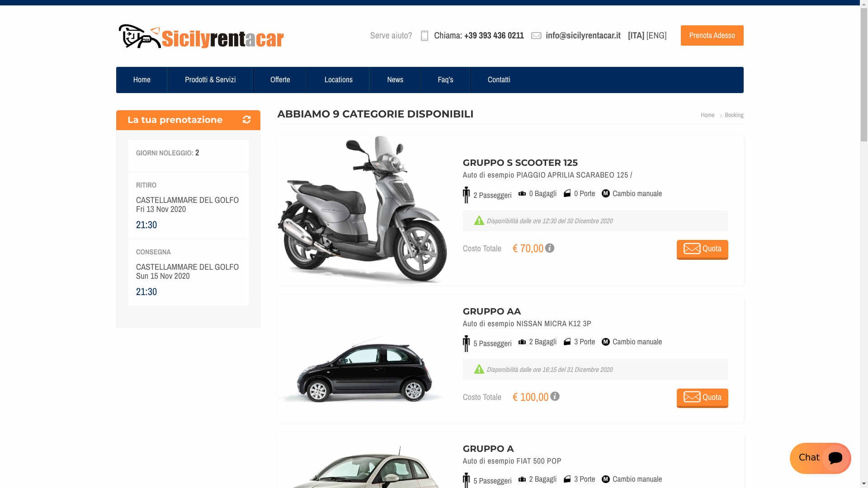Click door icon in Gruppo A row
868x488 pixels.
pos(567,479)
